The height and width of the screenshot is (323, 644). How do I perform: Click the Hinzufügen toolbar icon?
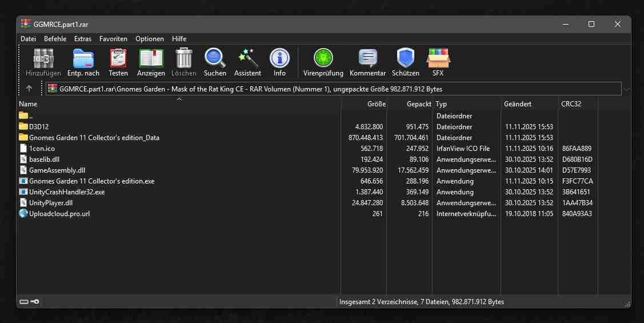pos(43,58)
